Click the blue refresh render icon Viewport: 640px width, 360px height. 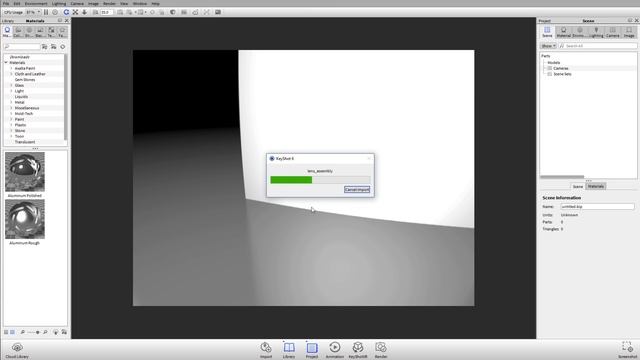click(66, 12)
